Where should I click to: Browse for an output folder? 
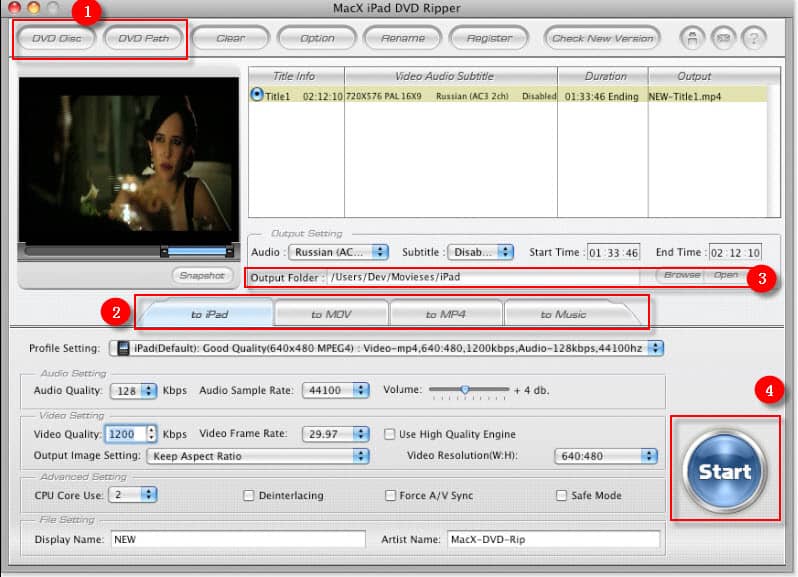coord(681,275)
